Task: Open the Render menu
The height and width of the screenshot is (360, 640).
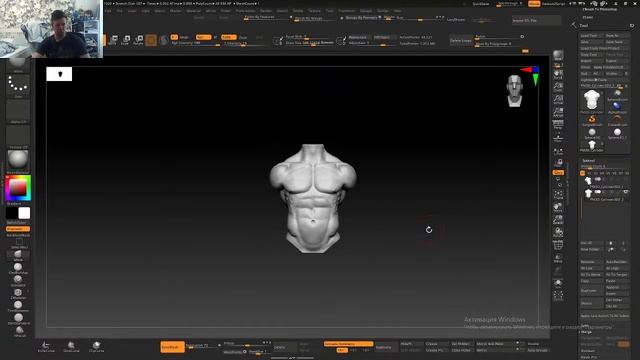Action: click(x=266, y=11)
